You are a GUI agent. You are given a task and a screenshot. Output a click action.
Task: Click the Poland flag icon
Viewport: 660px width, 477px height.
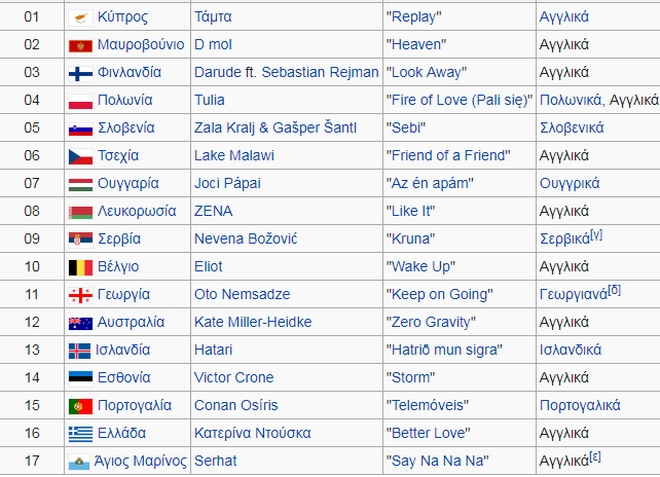click(80, 101)
